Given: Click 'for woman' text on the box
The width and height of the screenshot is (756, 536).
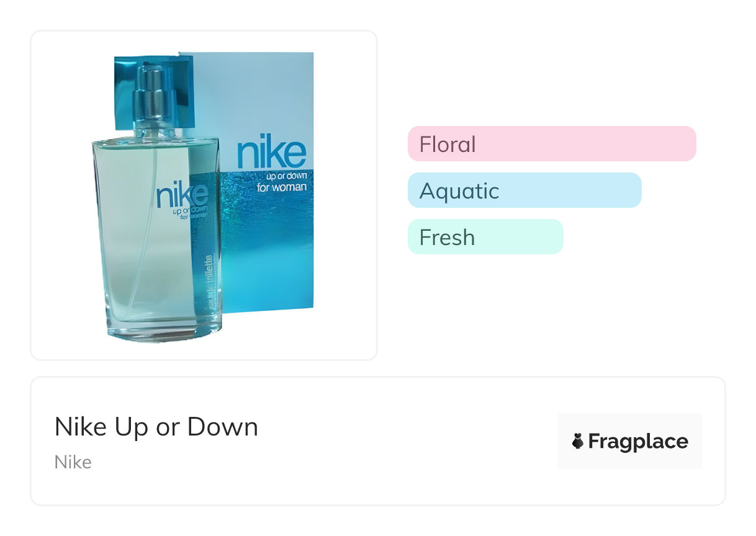Looking at the screenshot, I should click(x=281, y=187).
